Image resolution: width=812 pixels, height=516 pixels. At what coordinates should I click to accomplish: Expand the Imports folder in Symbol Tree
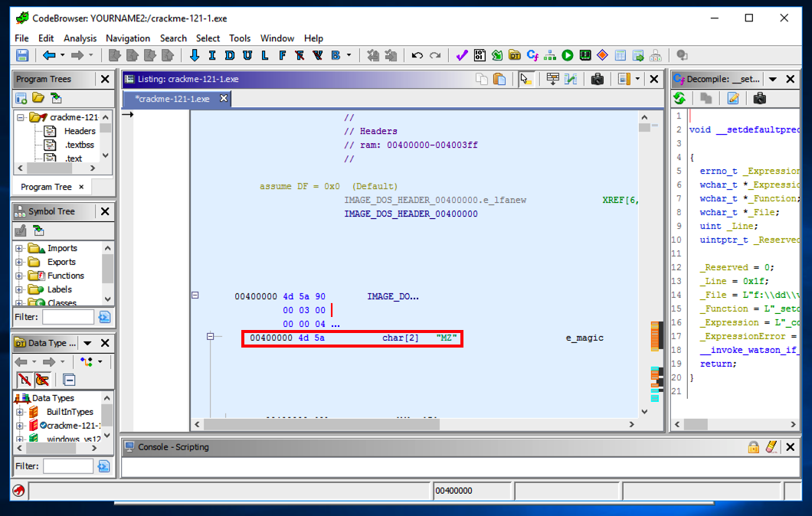[x=19, y=248]
